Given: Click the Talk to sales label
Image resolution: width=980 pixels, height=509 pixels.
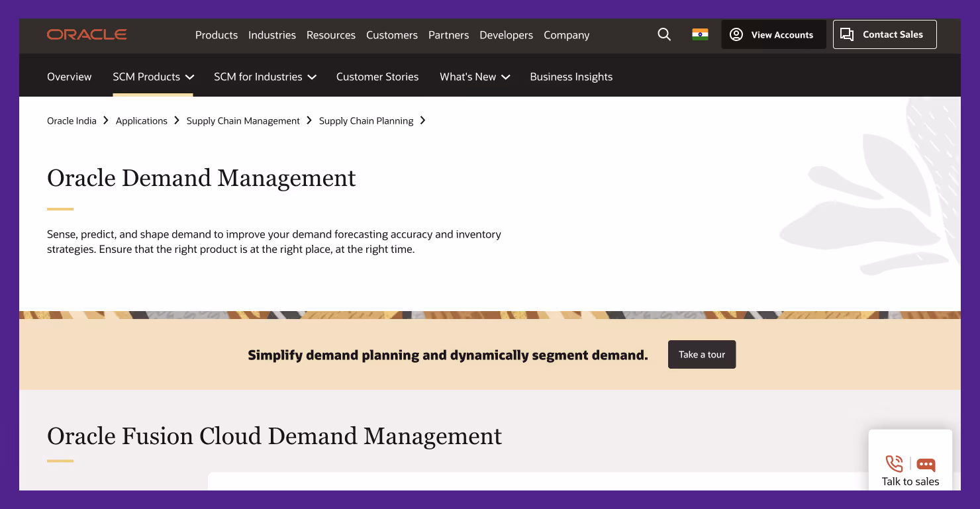Looking at the screenshot, I should click(910, 481).
